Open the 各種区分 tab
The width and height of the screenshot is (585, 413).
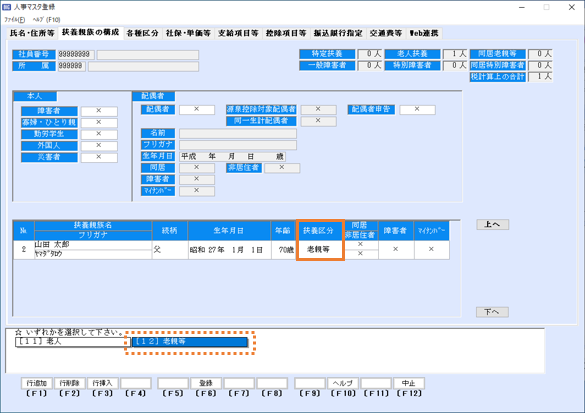point(142,33)
